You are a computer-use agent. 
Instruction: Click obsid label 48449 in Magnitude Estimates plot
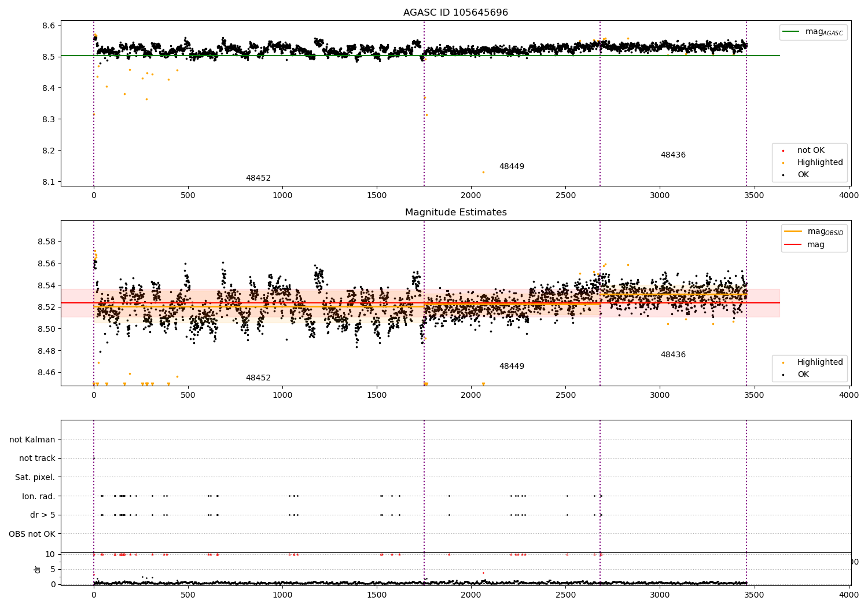pos(512,367)
